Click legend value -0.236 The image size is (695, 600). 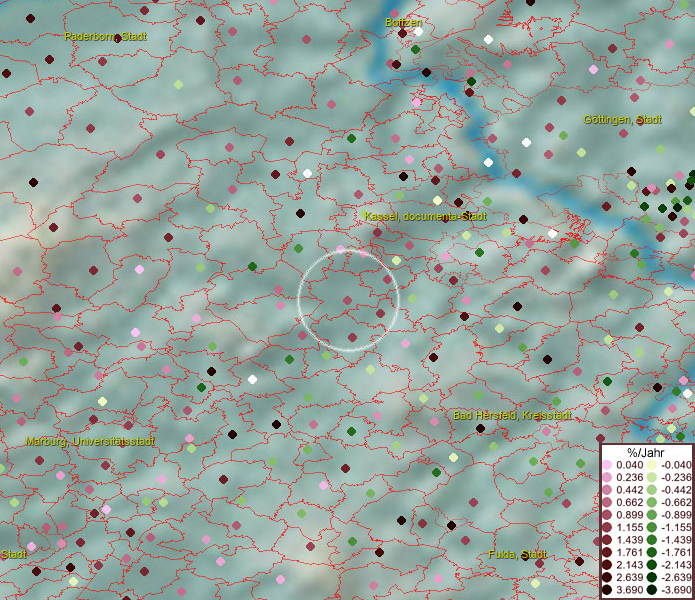tap(676, 477)
